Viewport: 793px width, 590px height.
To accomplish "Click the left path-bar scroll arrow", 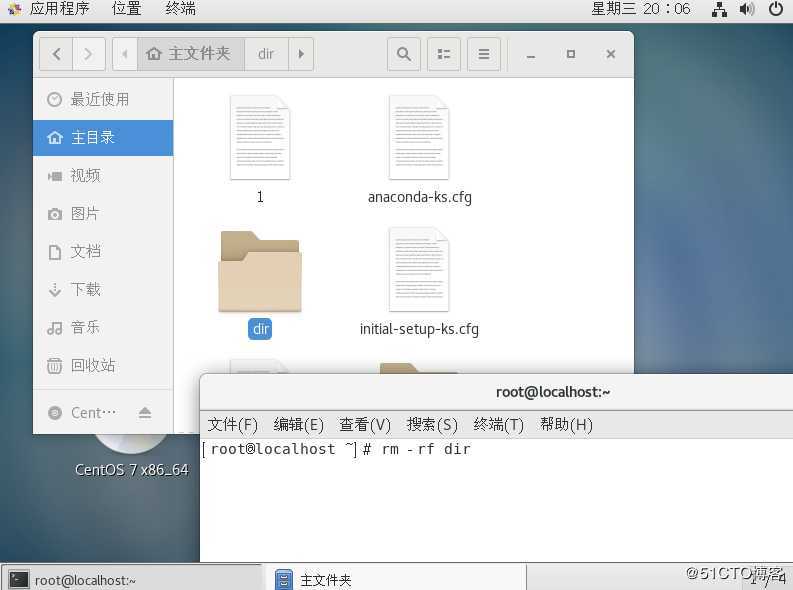I will tap(124, 54).
